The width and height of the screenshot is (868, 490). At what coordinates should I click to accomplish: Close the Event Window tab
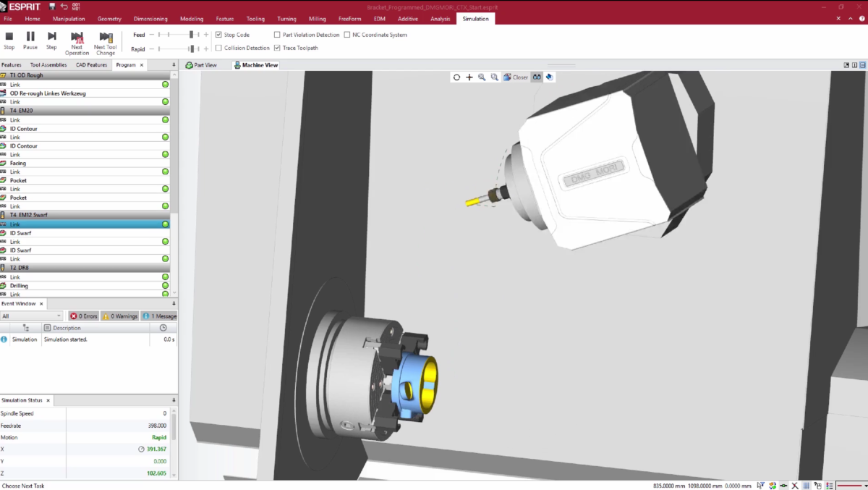[41, 304]
